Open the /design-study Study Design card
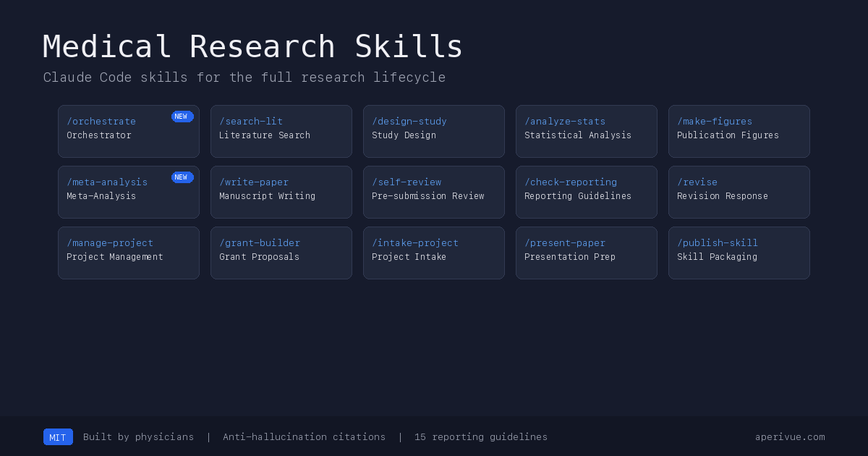Viewport: 868px width, 456px height. (x=433, y=131)
